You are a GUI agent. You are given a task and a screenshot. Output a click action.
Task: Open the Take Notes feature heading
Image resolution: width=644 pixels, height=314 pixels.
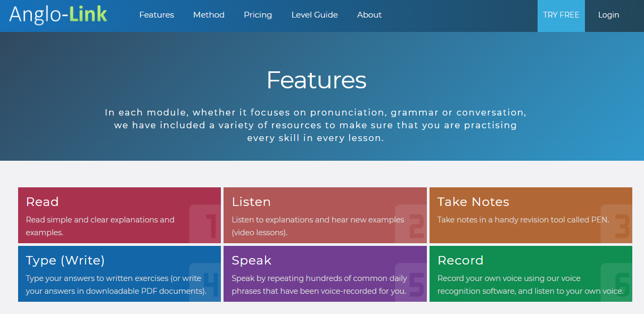[x=473, y=202]
